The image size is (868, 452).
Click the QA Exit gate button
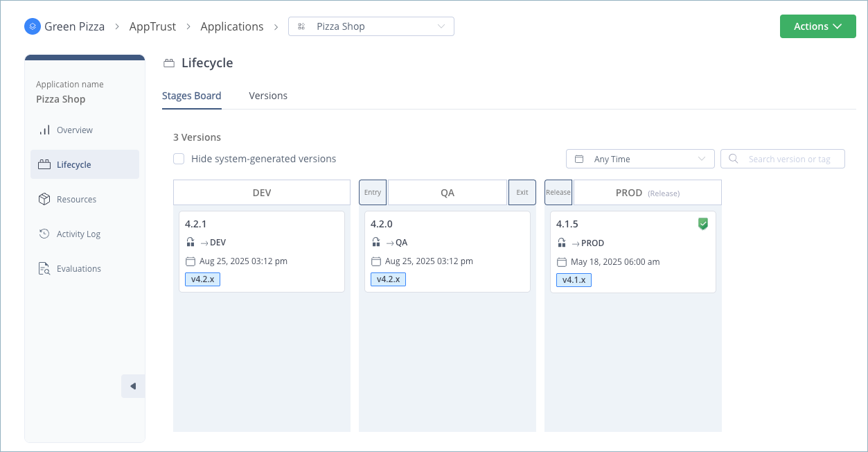click(522, 193)
